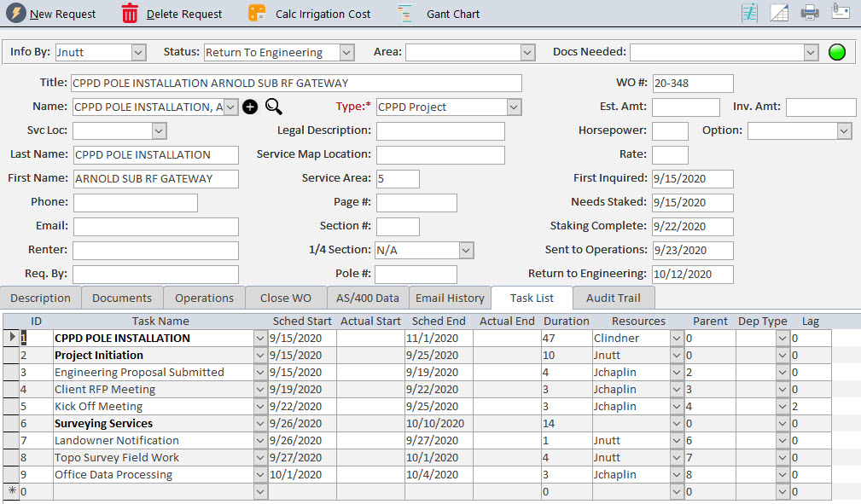Open the Email History tab
861x504 pixels.
pos(449,298)
